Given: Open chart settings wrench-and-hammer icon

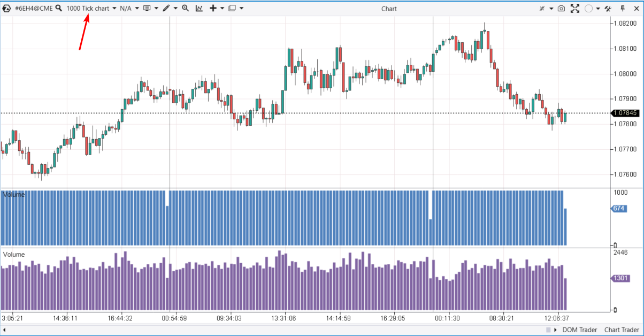Looking at the screenshot, I should (607, 9).
